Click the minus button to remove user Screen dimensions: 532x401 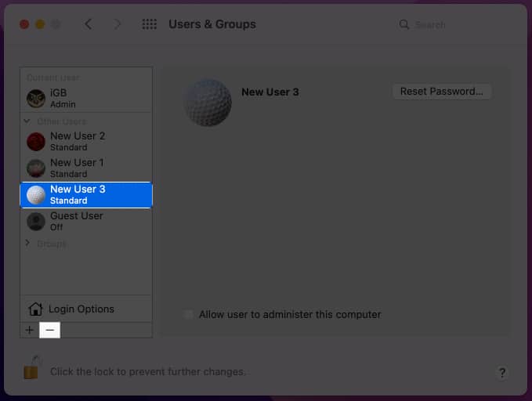(50, 330)
